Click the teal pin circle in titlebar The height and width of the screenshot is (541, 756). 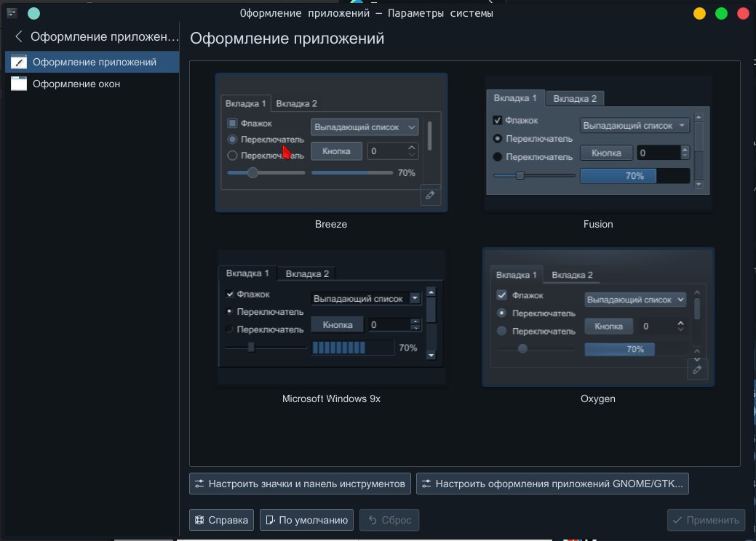(x=33, y=14)
